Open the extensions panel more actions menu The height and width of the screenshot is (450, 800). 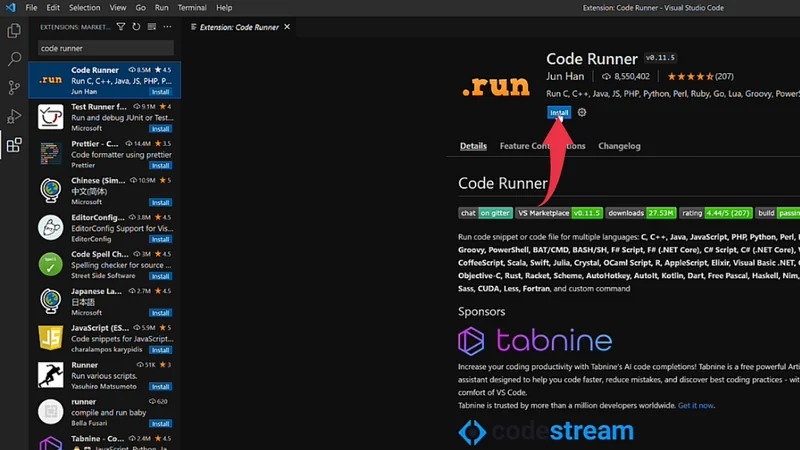click(165, 27)
